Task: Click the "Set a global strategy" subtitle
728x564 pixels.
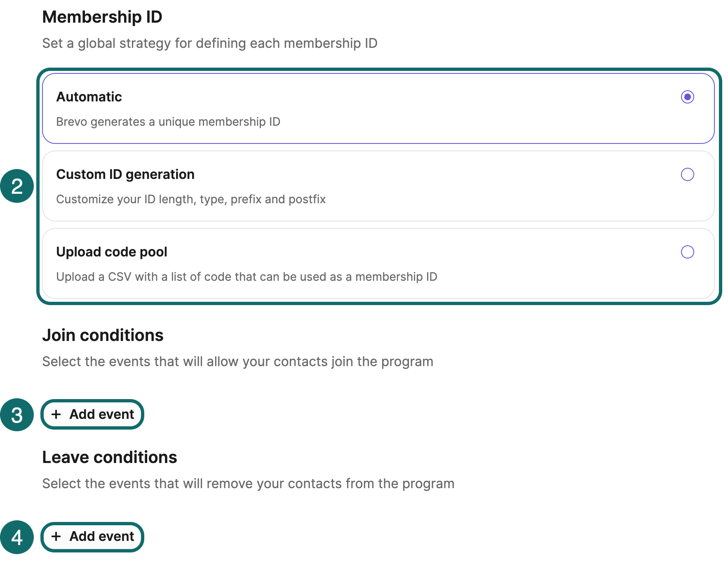Action: [210, 43]
